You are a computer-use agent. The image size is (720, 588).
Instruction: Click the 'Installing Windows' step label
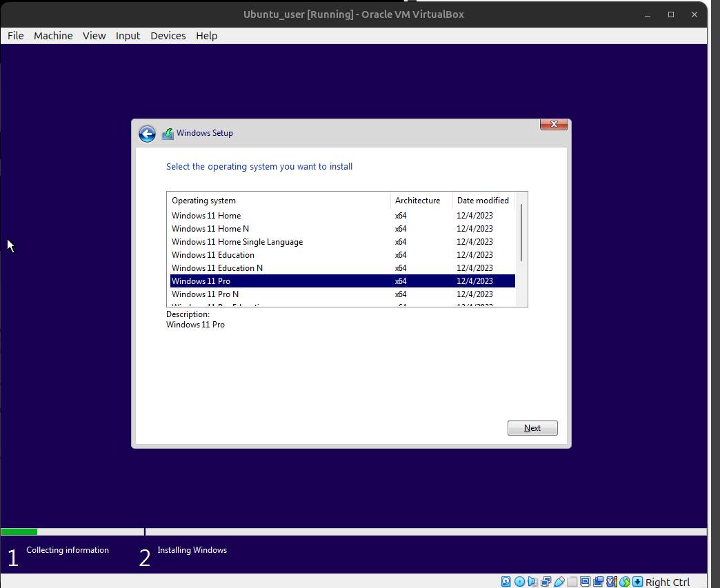[192, 550]
